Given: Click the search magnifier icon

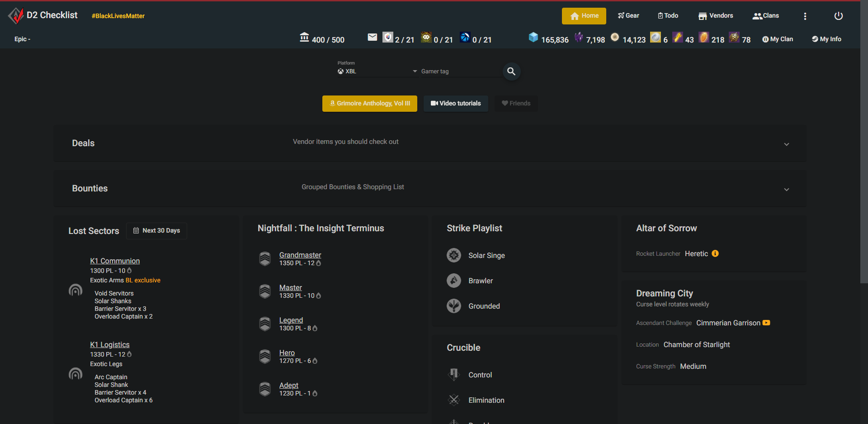Looking at the screenshot, I should (x=511, y=71).
